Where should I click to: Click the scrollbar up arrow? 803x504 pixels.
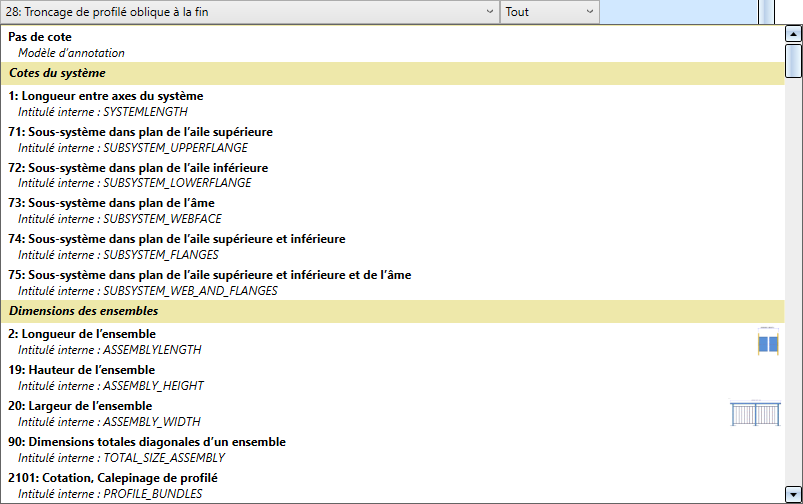pos(793,33)
